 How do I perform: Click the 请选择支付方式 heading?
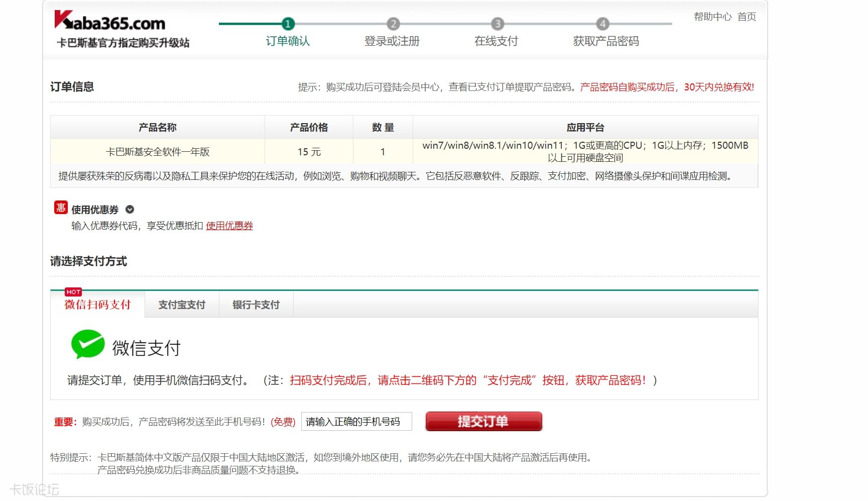tap(88, 261)
